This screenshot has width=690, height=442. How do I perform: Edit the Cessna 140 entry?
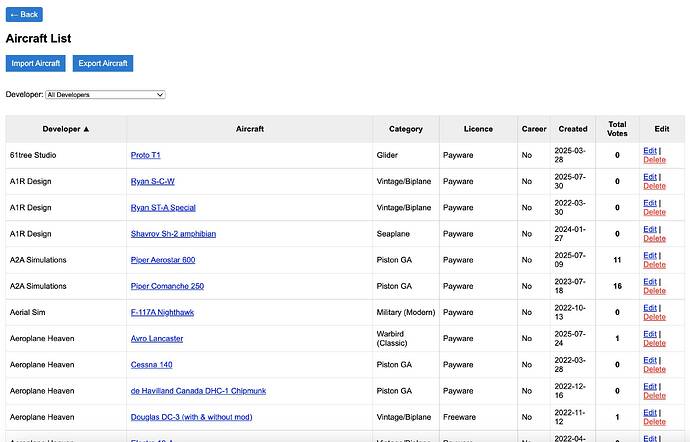pyautogui.click(x=650, y=360)
